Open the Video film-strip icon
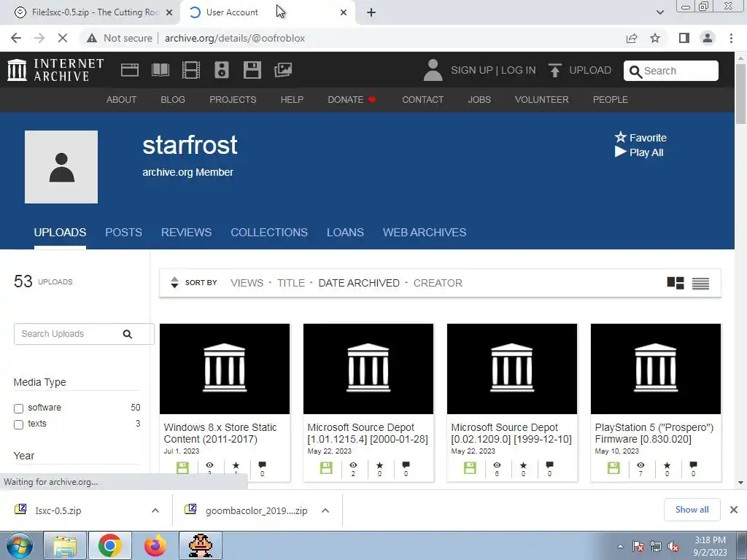 coord(191,70)
